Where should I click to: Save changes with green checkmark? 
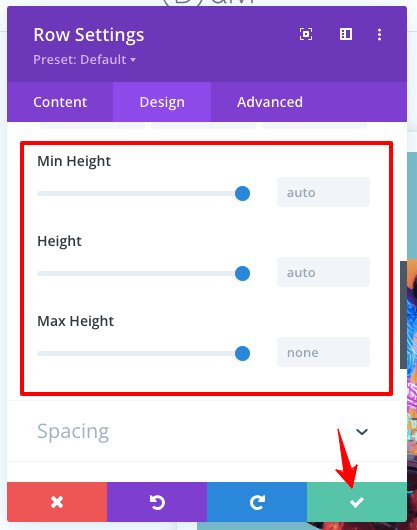[x=357, y=502]
